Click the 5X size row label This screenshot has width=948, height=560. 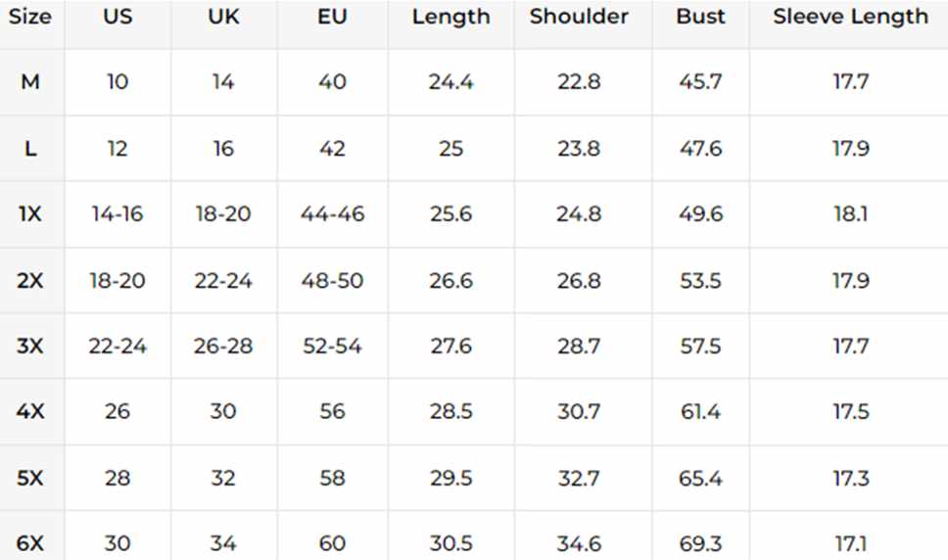30,479
